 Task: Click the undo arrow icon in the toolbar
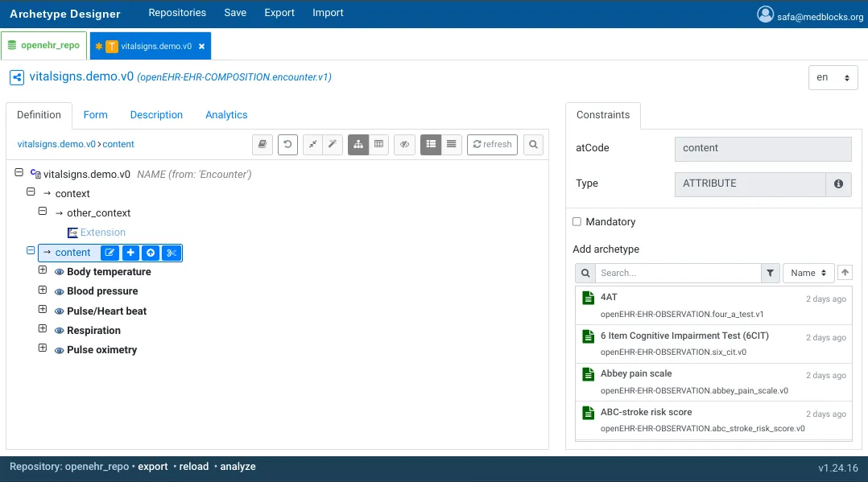pos(287,145)
